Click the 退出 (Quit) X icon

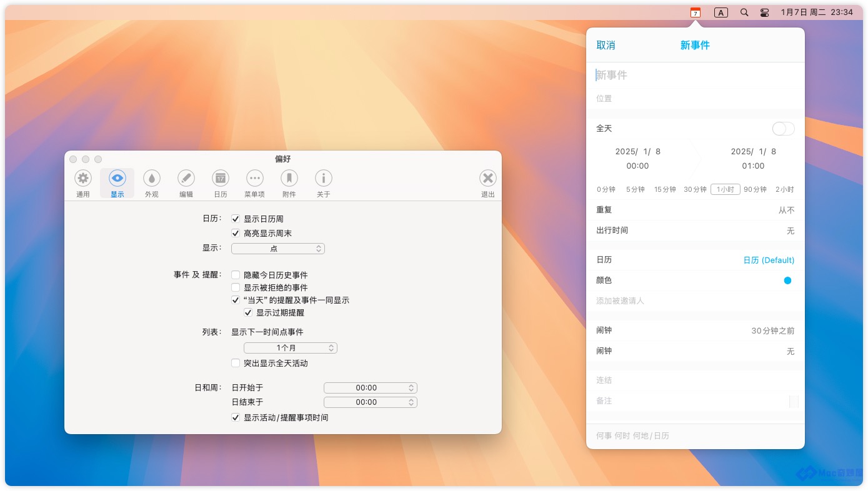[x=488, y=179]
